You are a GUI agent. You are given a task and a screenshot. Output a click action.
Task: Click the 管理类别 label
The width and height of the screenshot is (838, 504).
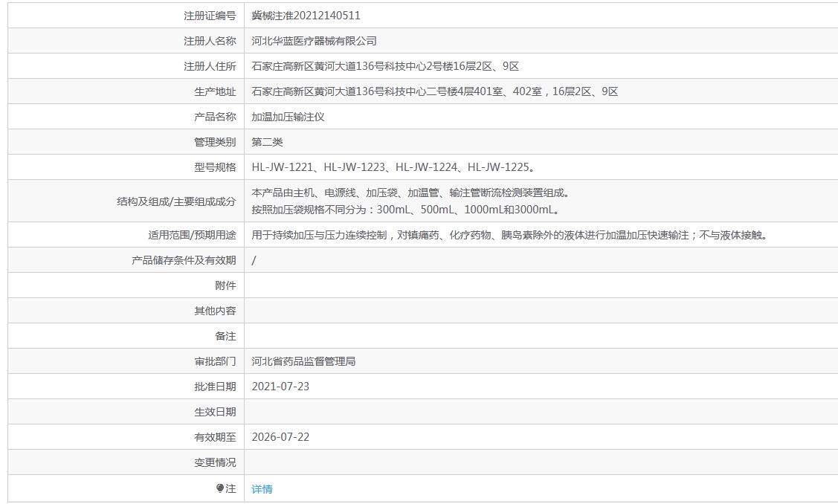point(215,142)
